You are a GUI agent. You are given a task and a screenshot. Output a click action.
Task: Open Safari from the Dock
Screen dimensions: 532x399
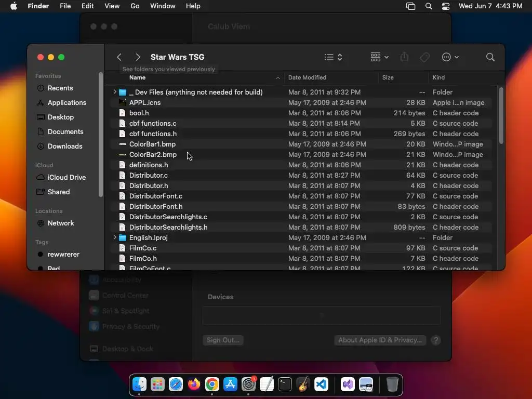[176, 384]
